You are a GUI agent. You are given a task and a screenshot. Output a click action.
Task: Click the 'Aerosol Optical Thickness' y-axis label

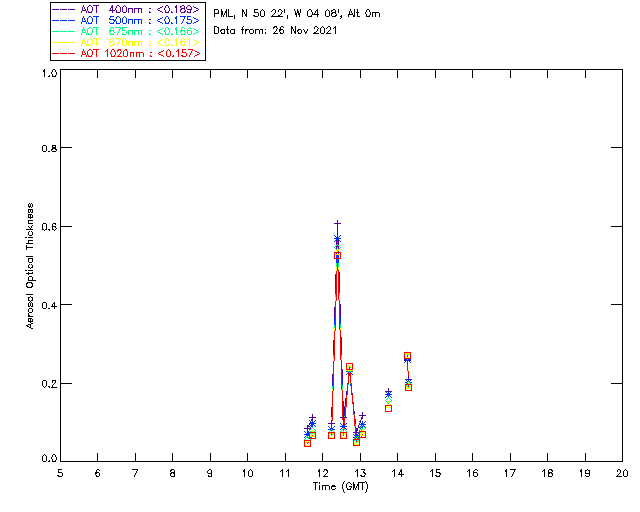point(30,266)
